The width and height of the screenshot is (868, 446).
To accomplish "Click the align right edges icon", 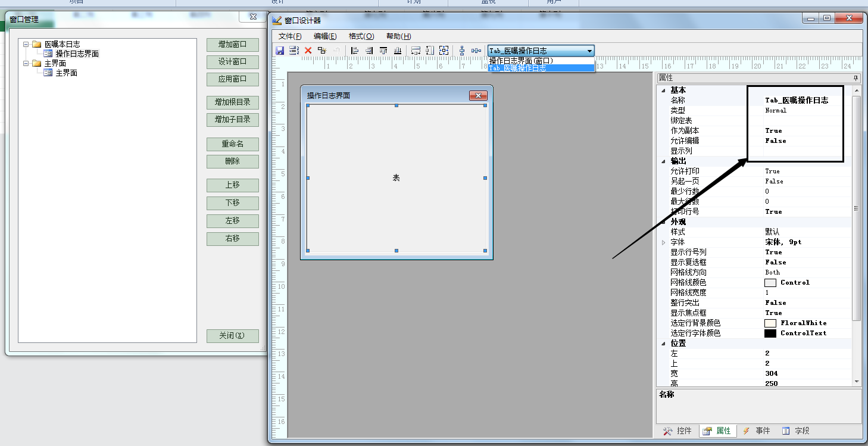I will [369, 51].
